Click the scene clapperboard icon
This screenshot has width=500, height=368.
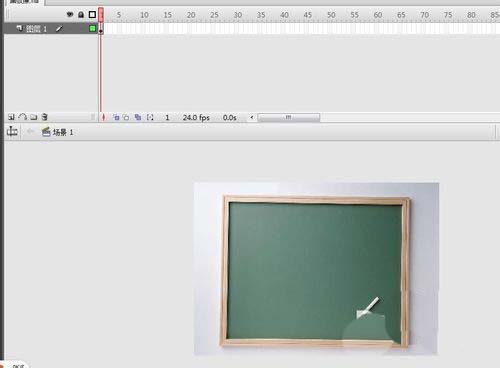pos(46,132)
